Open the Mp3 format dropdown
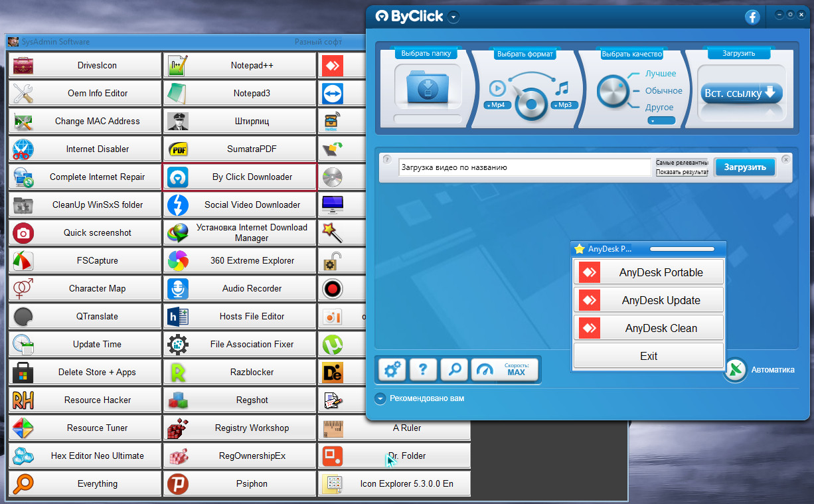Viewport: 814px width, 504px height. click(564, 105)
